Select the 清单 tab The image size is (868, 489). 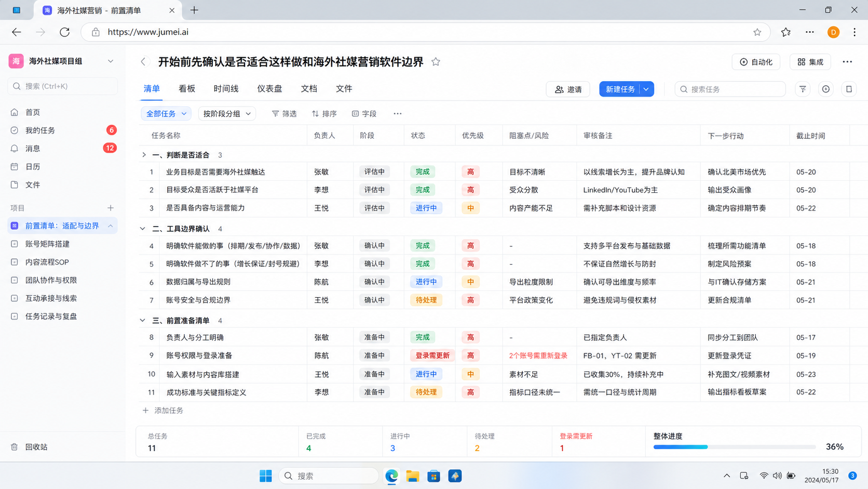tap(152, 89)
